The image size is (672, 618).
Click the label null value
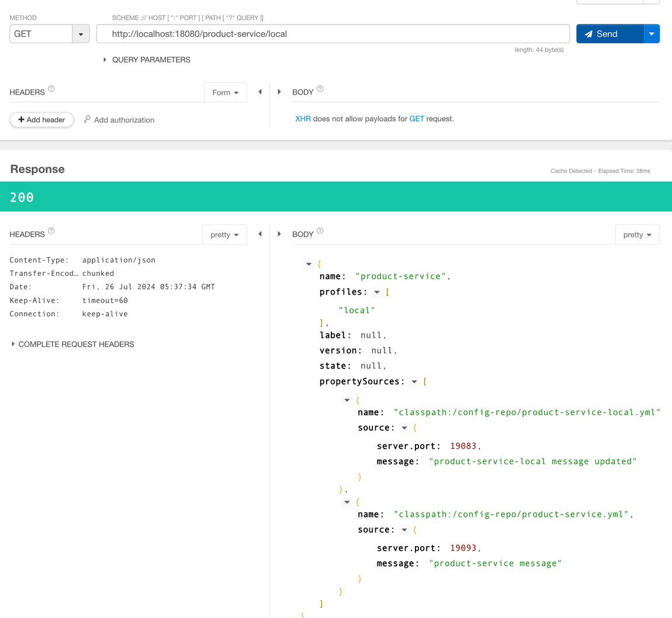click(x=370, y=336)
